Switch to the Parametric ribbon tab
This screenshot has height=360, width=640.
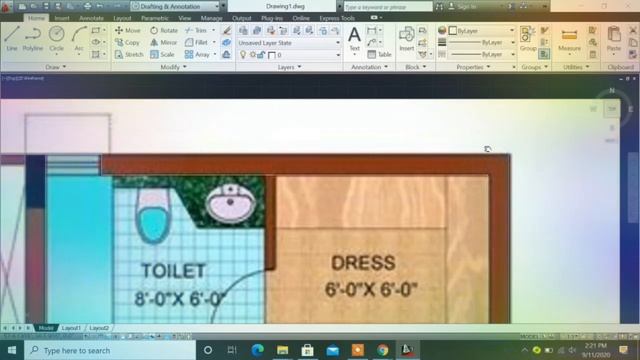coord(154,18)
